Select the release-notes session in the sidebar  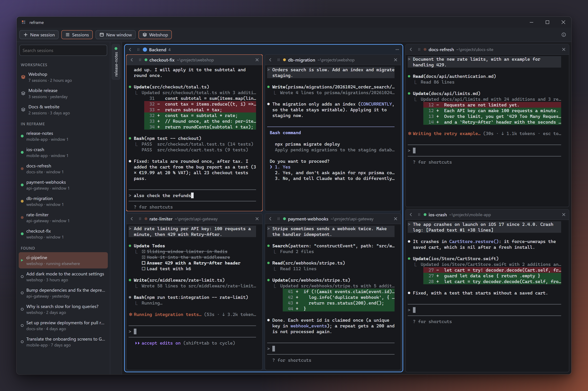tap(63, 136)
